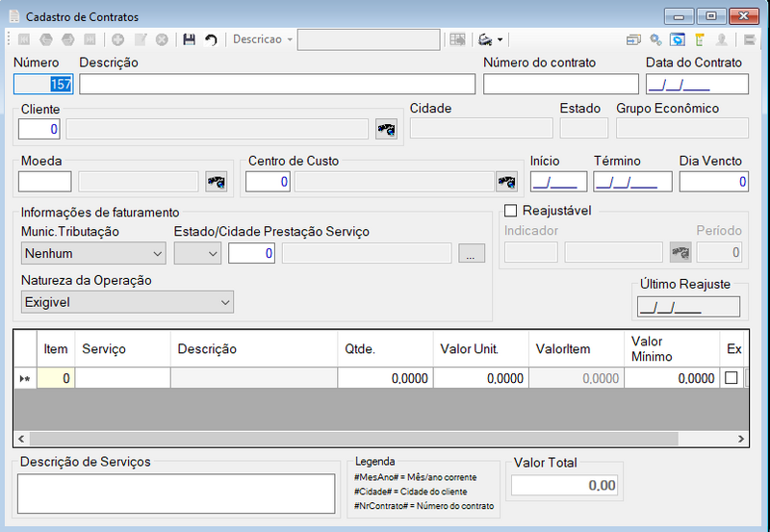The height and width of the screenshot is (532, 770).
Task: Click the Valor Mínimo cell in the grid
Action: pos(672,378)
